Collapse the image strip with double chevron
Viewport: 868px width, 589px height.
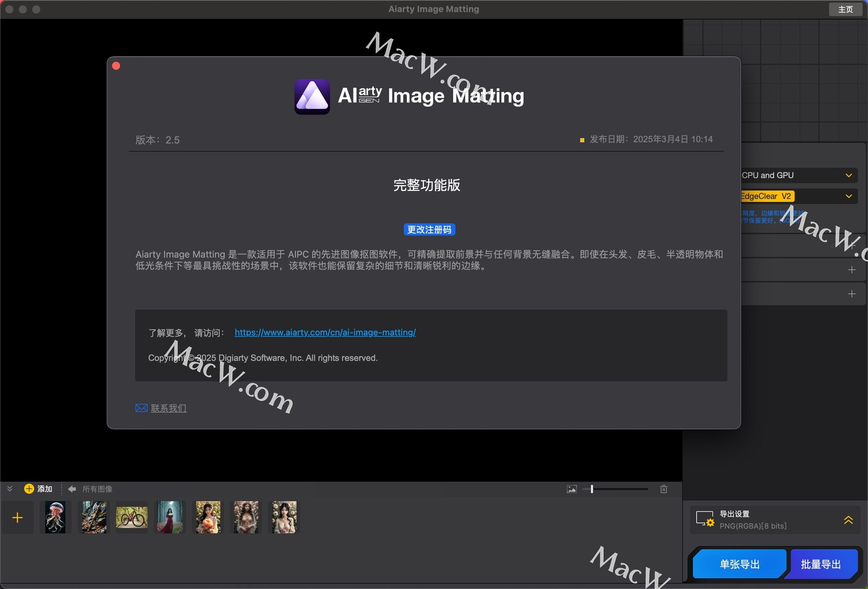9,489
